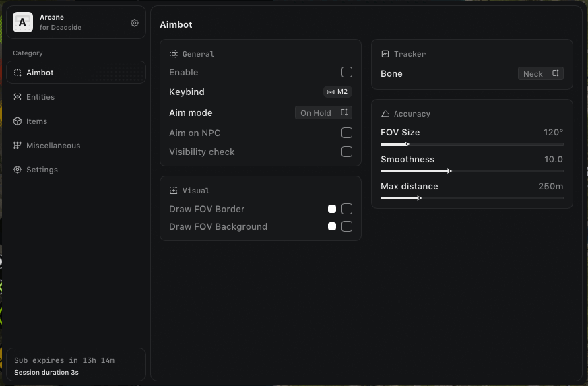This screenshot has width=588, height=386.
Task: Open Miscellaneous via its sidebar icon
Action: 18,146
